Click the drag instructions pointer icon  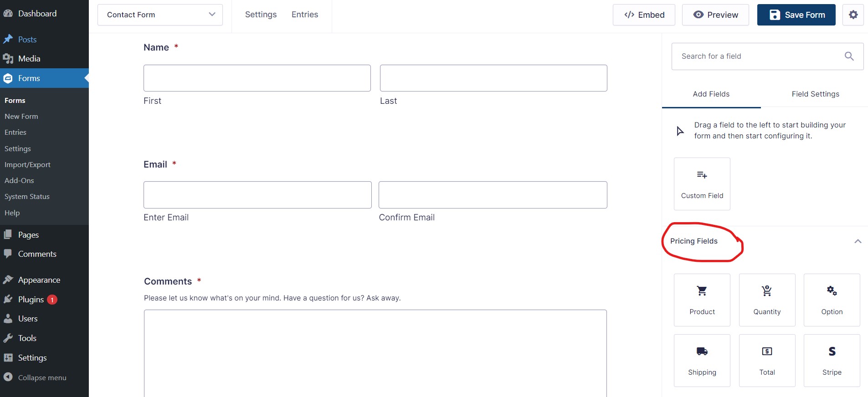point(680,131)
